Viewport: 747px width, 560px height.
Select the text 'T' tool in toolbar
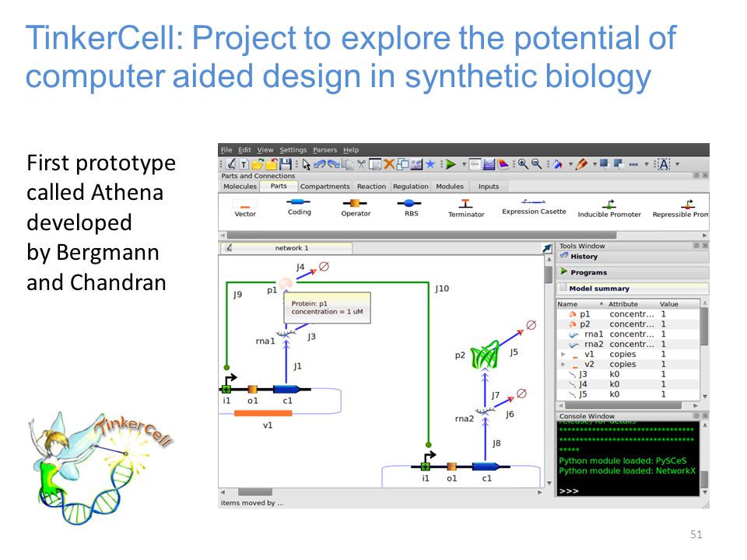[244, 164]
